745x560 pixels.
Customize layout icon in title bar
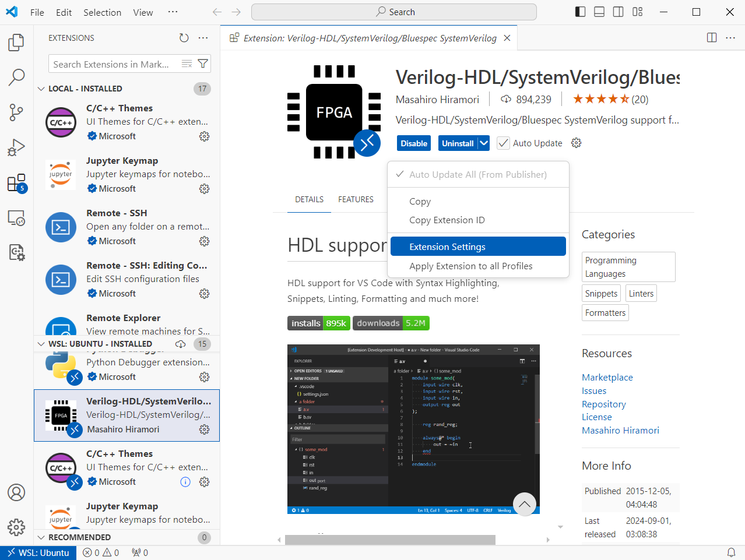(x=638, y=12)
